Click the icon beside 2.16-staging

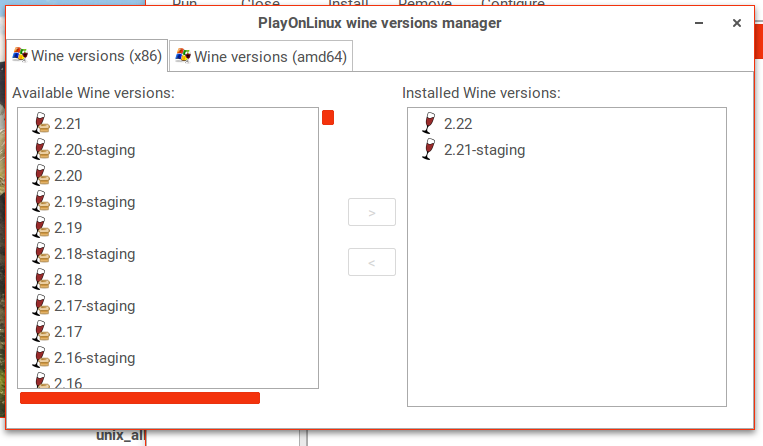click(41, 357)
